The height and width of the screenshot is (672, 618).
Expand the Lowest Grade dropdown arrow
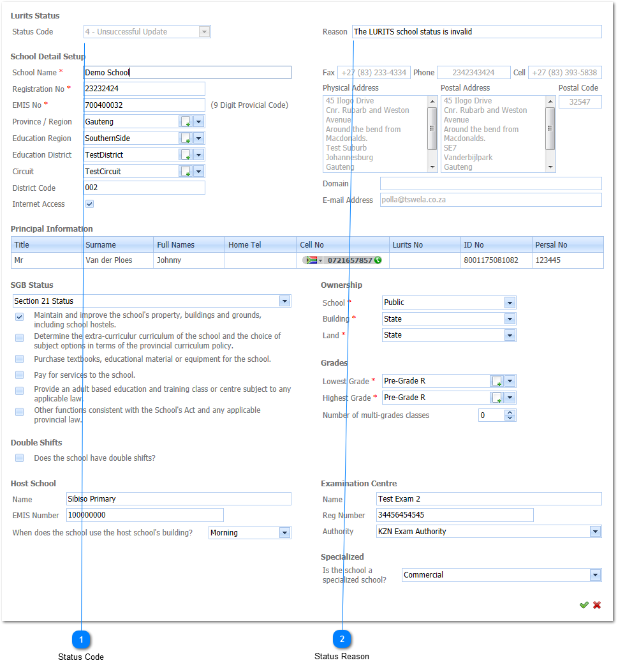click(510, 381)
